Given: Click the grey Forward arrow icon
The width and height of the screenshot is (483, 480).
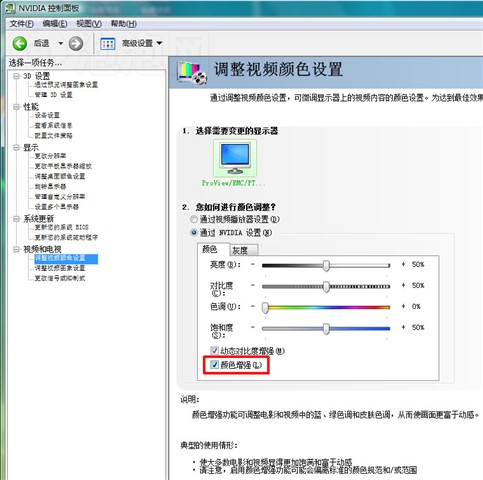Looking at the screenshot, I should [76, 43].
